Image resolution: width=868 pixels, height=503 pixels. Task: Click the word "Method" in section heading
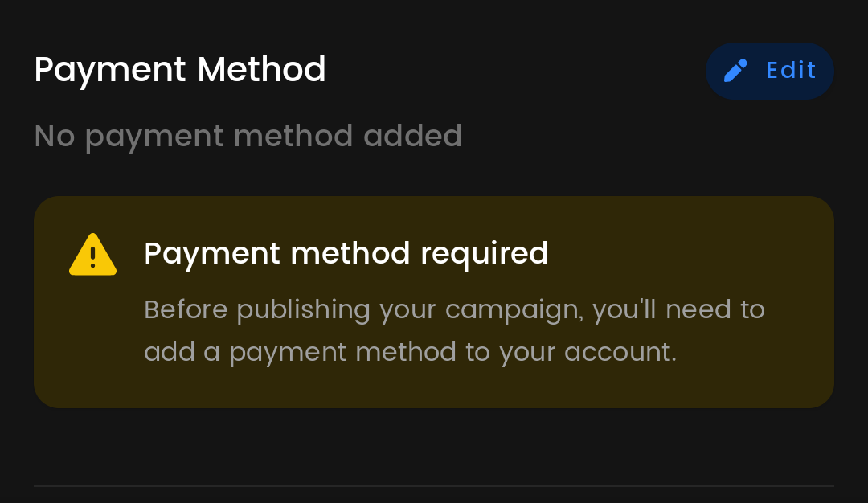click(x=262, y=70)
